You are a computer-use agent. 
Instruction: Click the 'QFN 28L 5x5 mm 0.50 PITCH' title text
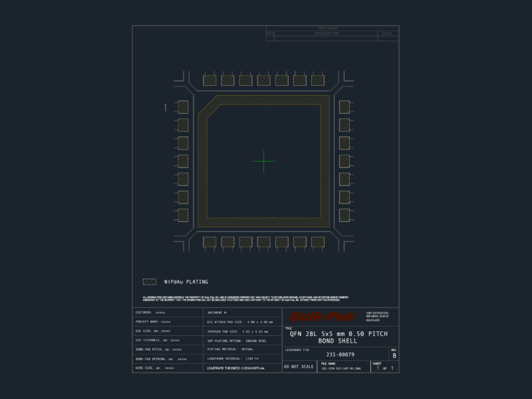point(338,334)
